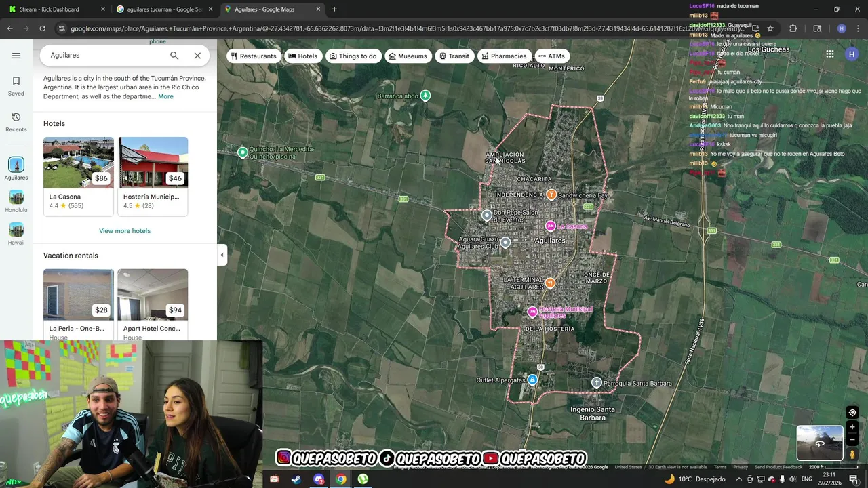
Task: Collapse the side panel arrow
Action: pos(222,255)
